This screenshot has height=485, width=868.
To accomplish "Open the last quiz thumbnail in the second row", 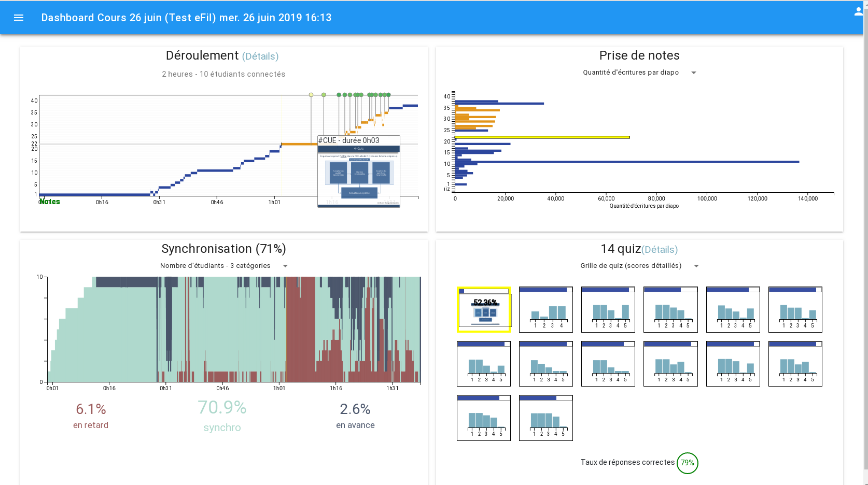I will pos(795,364).
